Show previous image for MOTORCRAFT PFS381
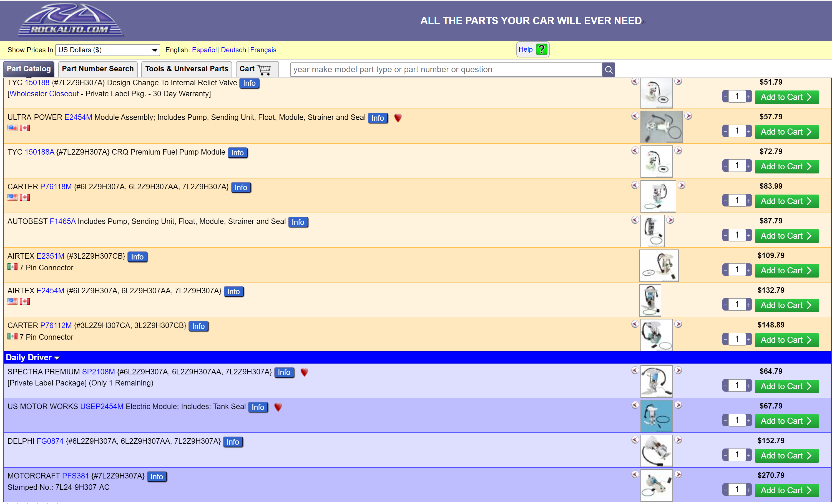Screen dimensions: 832x504 coord(635,475)
